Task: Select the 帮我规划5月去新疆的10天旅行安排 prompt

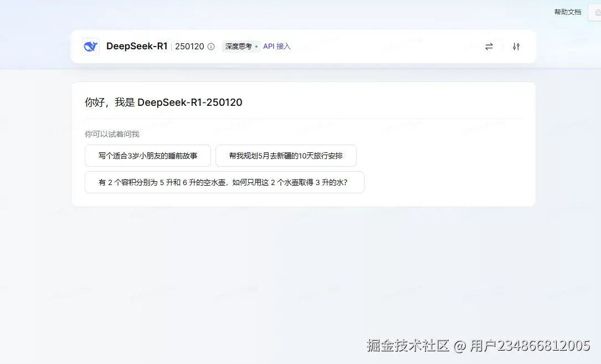Action: click(286, 156)
